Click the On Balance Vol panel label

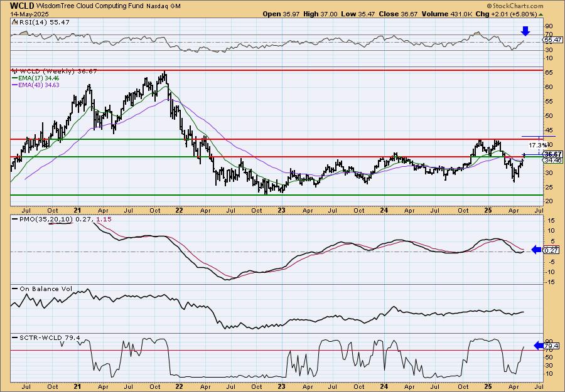click(x=46, y=289)
